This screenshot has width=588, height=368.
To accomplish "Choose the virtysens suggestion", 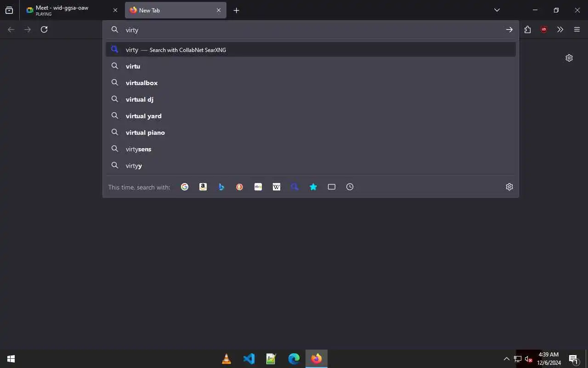I will point(311,149).
